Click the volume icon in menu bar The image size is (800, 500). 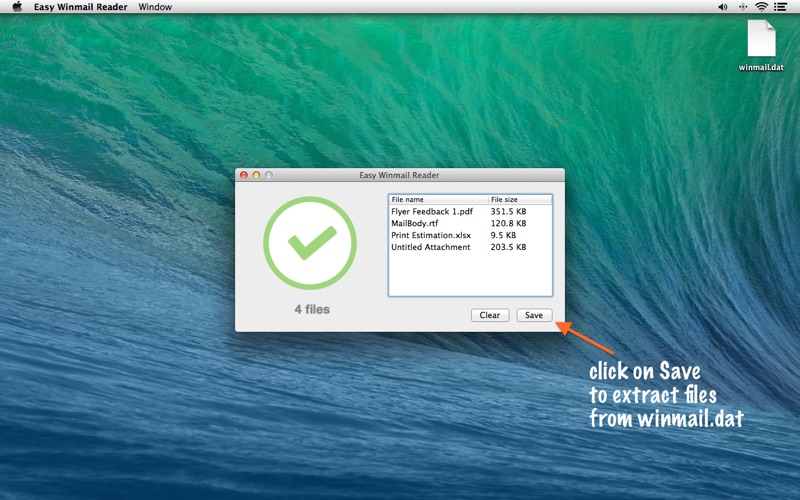(722, 7)
